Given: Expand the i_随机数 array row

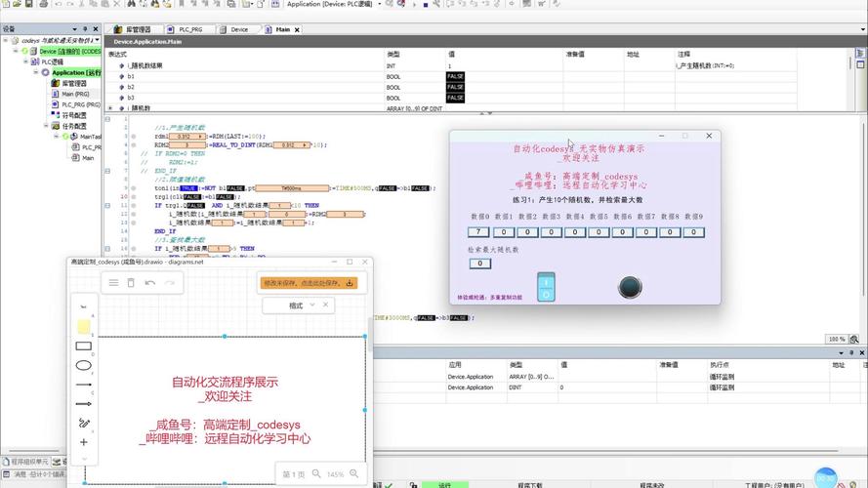Looking at the screenshot, I should (110, 108).
